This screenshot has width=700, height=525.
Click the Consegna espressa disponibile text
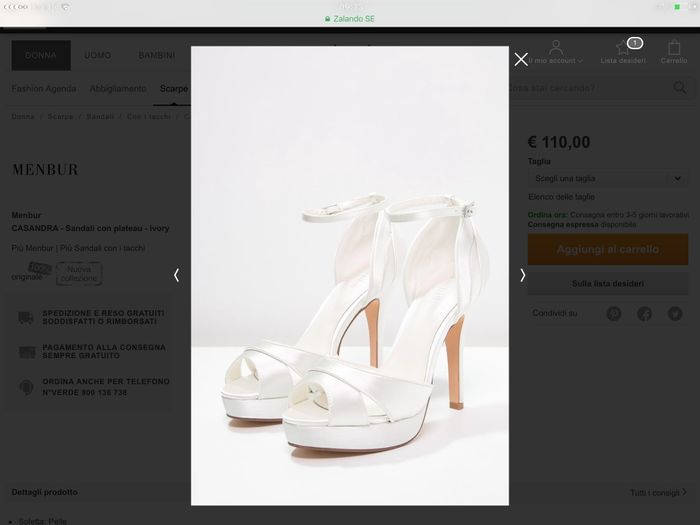tap(582, 224)
